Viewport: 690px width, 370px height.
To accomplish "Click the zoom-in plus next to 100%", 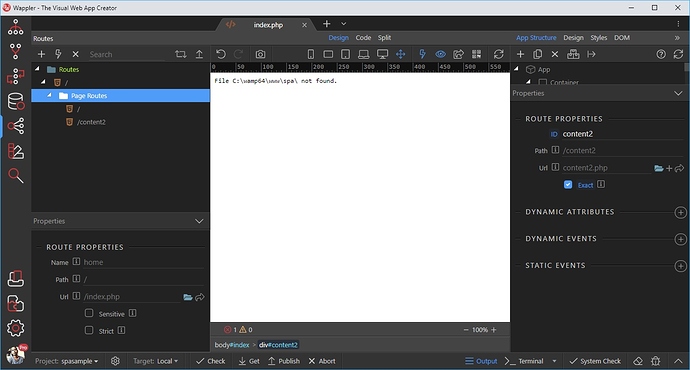I will (x=494, y=330).
